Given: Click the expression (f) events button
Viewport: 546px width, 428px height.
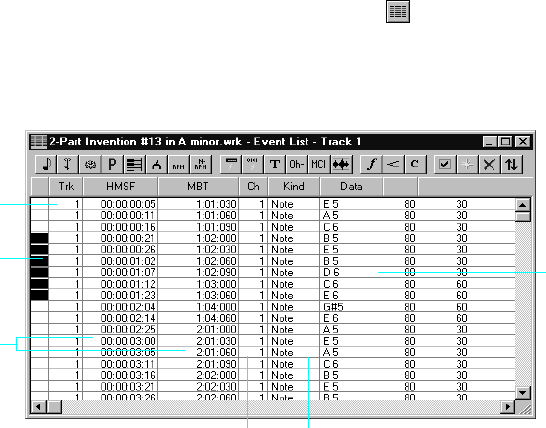Looking at the screenshot, I should 371,164.
